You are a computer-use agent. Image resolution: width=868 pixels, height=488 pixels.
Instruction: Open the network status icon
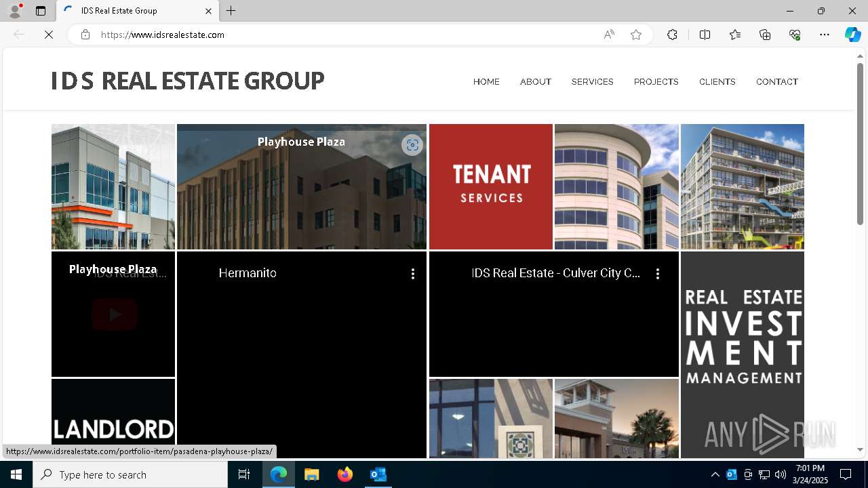[764, 474]
